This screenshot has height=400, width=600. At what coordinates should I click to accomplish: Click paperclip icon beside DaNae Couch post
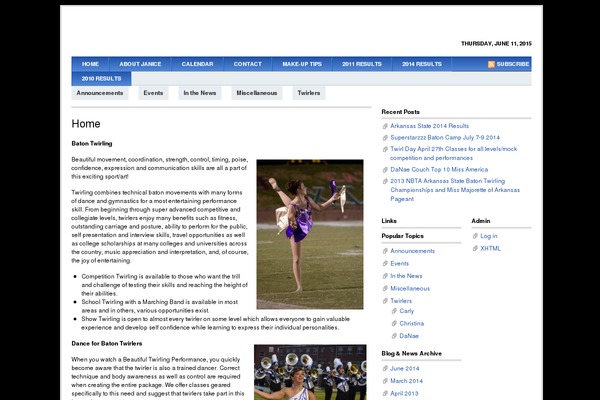point(385,170)
